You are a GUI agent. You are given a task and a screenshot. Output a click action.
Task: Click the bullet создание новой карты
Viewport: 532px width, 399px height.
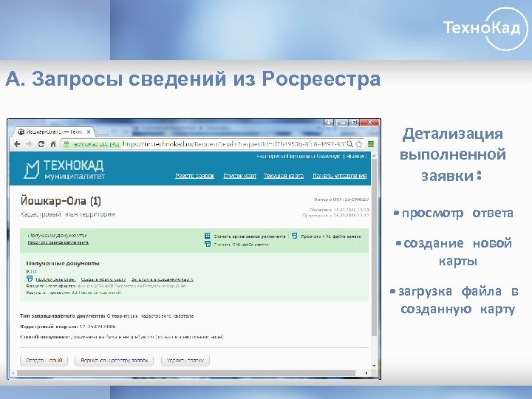[x=454, y=252]
